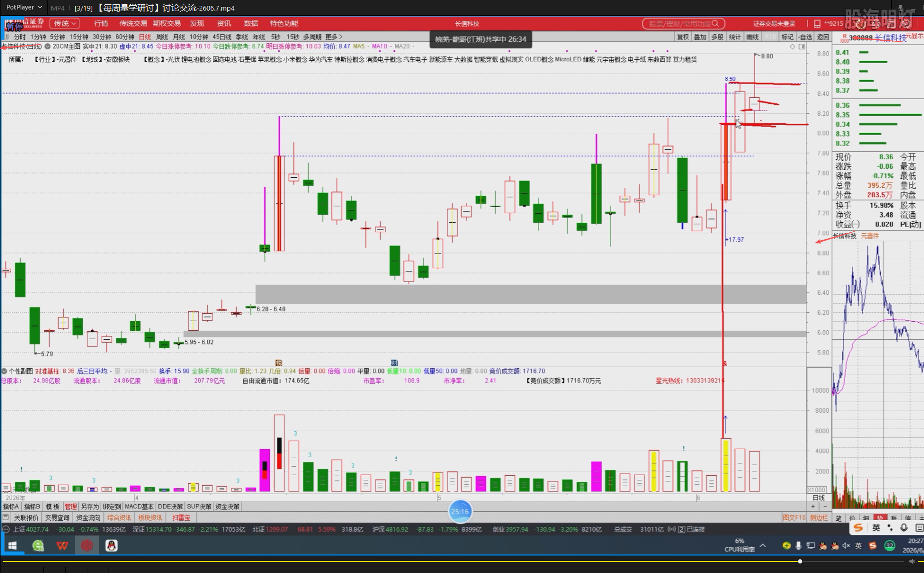
Task: Click the mobile phone account icon
Action: 817,24
